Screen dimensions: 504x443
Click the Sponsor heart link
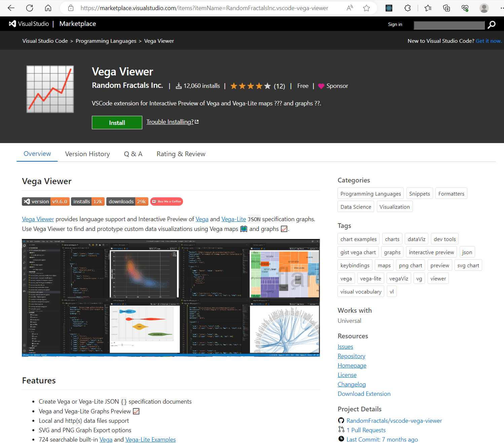coord(333,86)
